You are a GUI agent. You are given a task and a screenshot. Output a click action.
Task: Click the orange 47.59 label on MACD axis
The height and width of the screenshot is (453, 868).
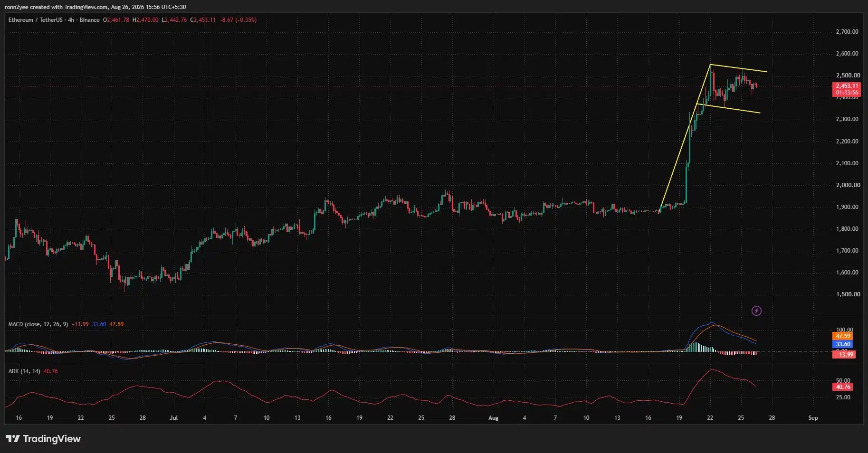pyautogui.click(x=843, y=337)
